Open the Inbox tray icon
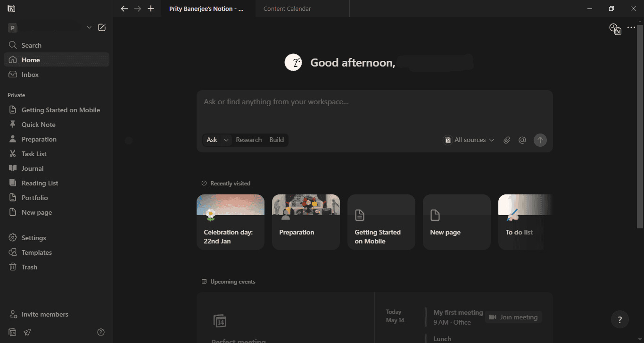 point(13,75)
